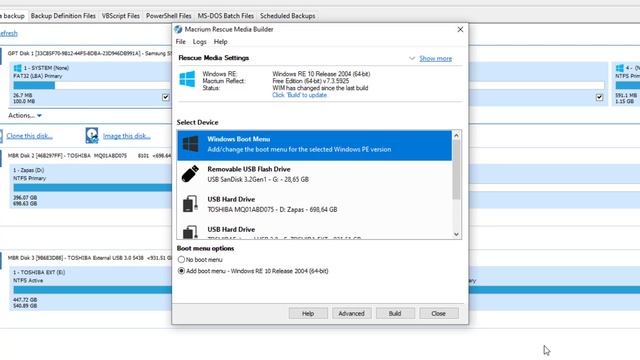Click the device list scroll up arrow
The height and width of the screenshot is (360, 640).
coord(456,135)
